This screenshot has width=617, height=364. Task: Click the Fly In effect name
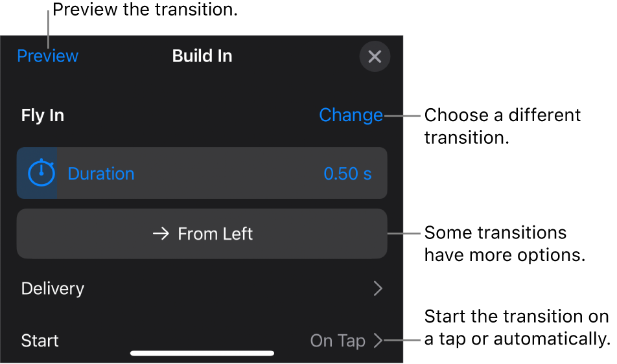(x=43, y=115)
